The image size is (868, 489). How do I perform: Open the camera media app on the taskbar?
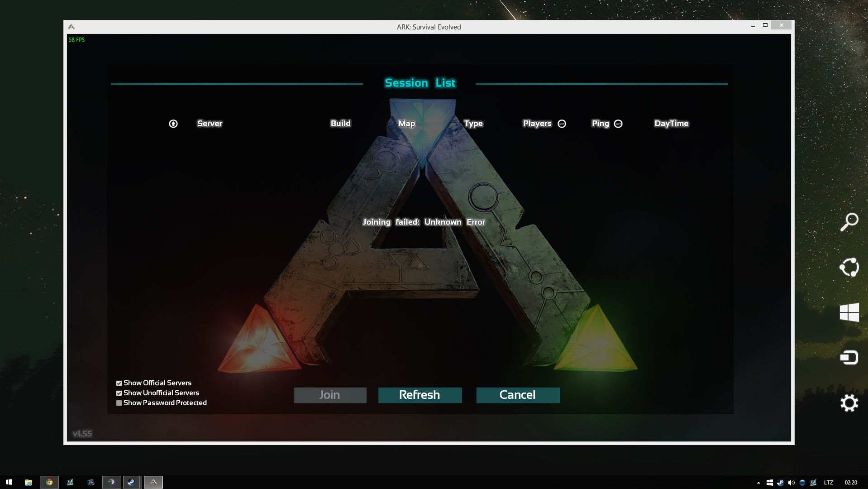[91, 482]
